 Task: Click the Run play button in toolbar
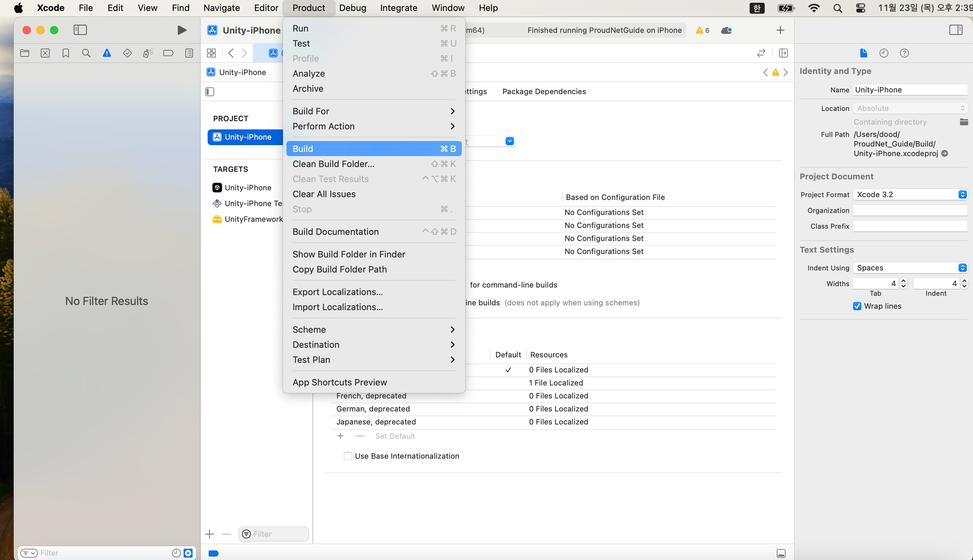coord(182,30)
